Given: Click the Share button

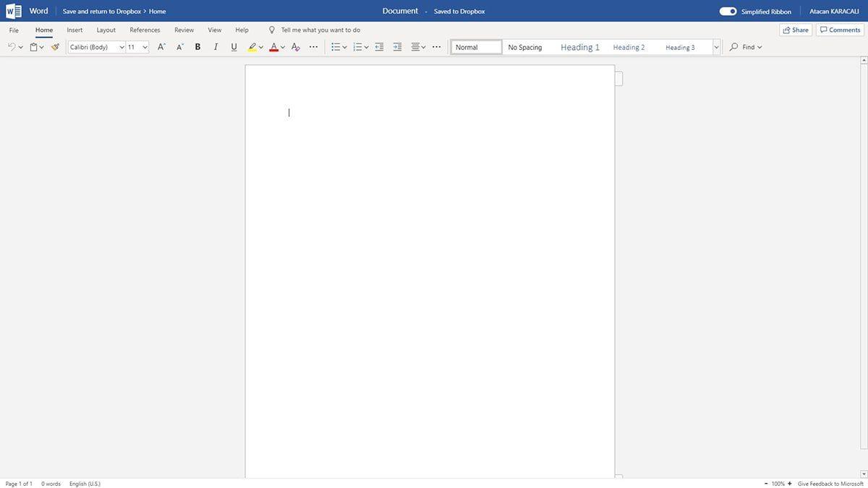Looking at the screenshot, I should tap(795, 30).
